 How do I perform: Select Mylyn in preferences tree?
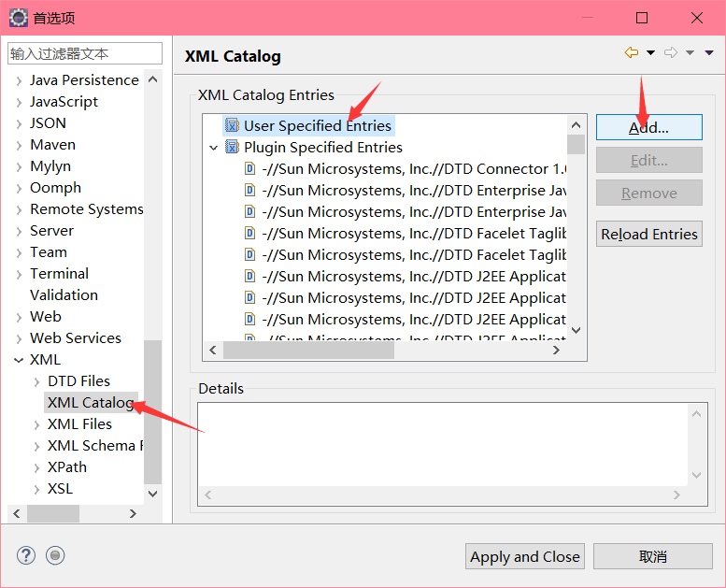[x=50, y=166]
